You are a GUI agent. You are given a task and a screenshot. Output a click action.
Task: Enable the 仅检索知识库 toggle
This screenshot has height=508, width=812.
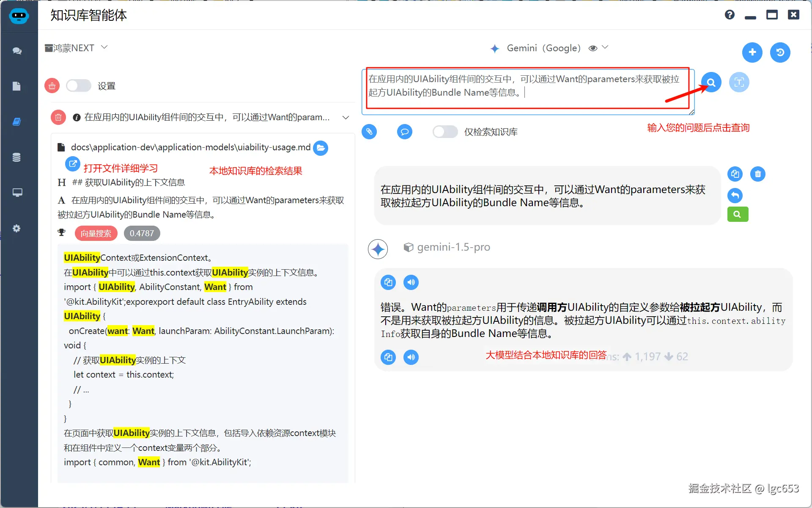445,132
